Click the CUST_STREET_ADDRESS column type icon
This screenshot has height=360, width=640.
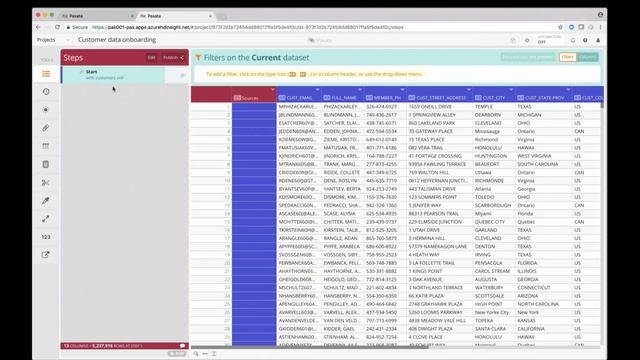click(412, 98)
